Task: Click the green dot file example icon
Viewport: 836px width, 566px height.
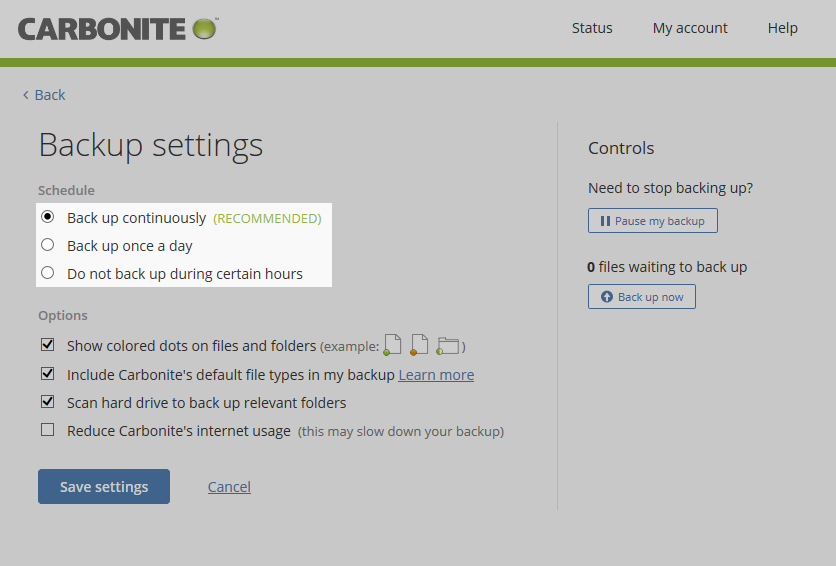Action: 393,345
